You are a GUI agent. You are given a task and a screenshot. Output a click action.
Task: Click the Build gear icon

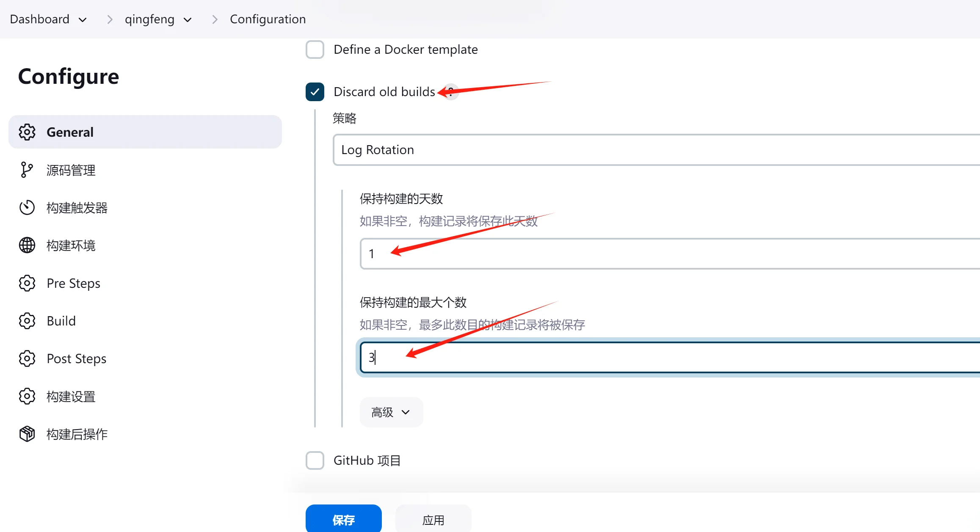click(x=27, y=321)
